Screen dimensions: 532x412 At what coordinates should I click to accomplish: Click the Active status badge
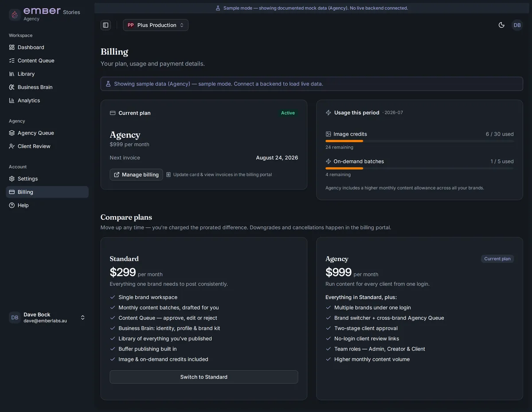coord(288,113)
